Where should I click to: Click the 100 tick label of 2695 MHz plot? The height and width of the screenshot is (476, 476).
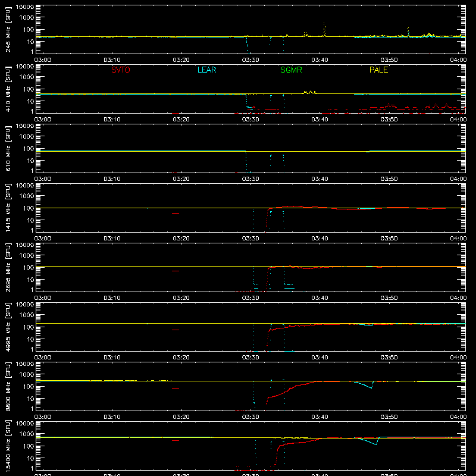point(29,268)
